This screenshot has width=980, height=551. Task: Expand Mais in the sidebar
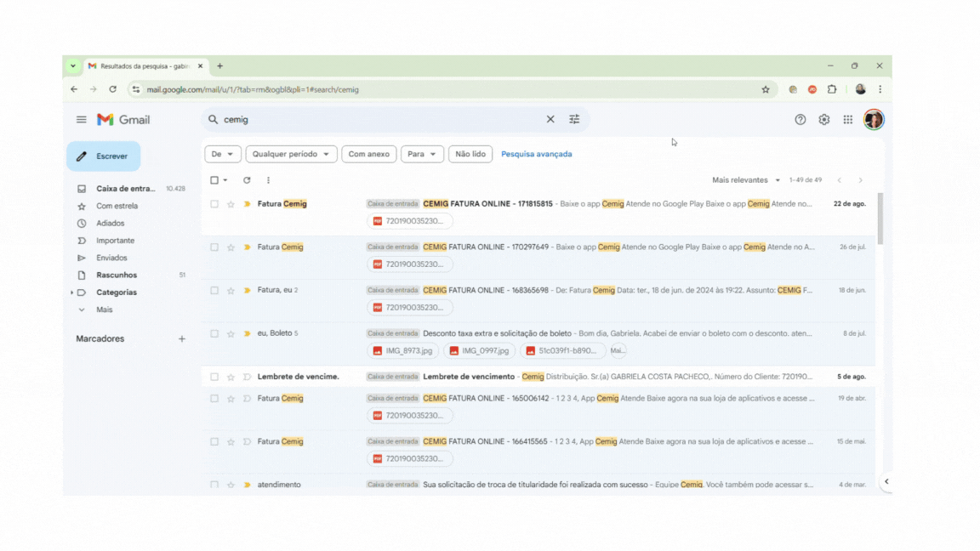(105, 310)
